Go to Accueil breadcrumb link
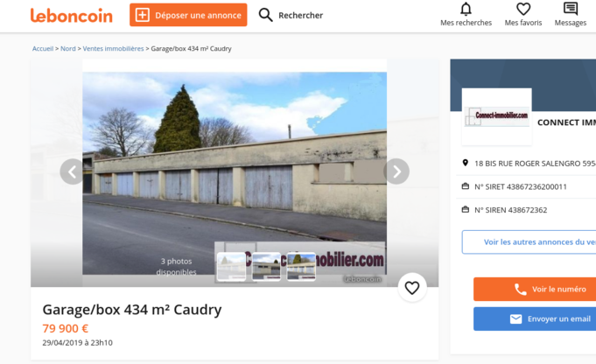Viewport: 596px width, 364px height. [x=43, y=49]
